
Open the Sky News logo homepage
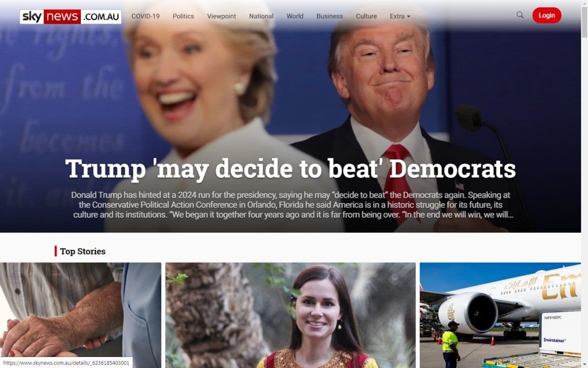[71, 17]
